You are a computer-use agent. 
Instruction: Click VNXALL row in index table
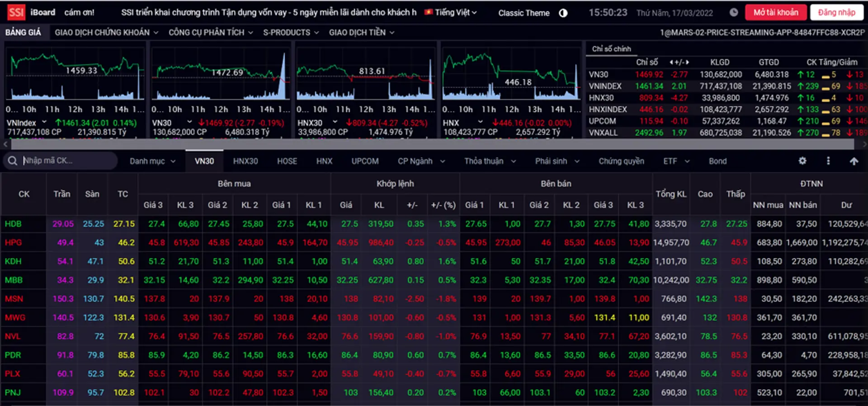point(727,133)
